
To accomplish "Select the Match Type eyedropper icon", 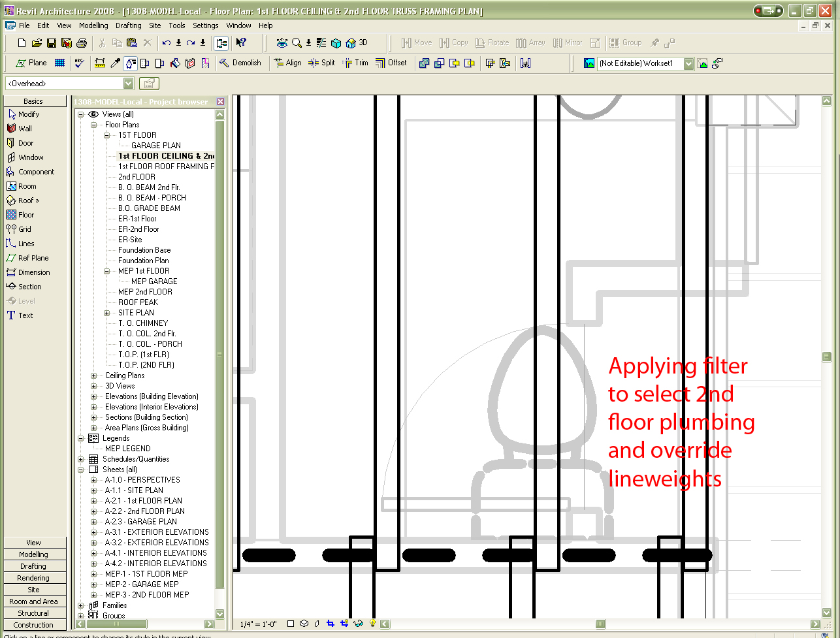I will click(116, 63).
